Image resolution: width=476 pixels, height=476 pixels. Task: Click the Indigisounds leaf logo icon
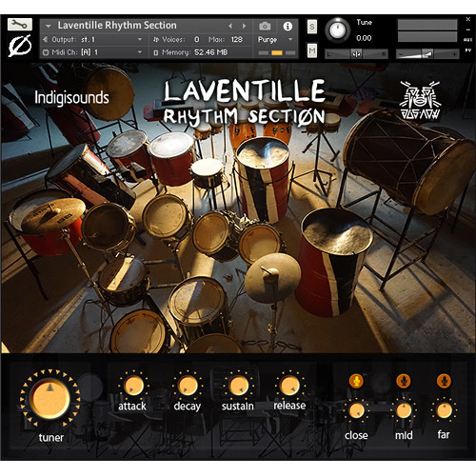(20, 46)
